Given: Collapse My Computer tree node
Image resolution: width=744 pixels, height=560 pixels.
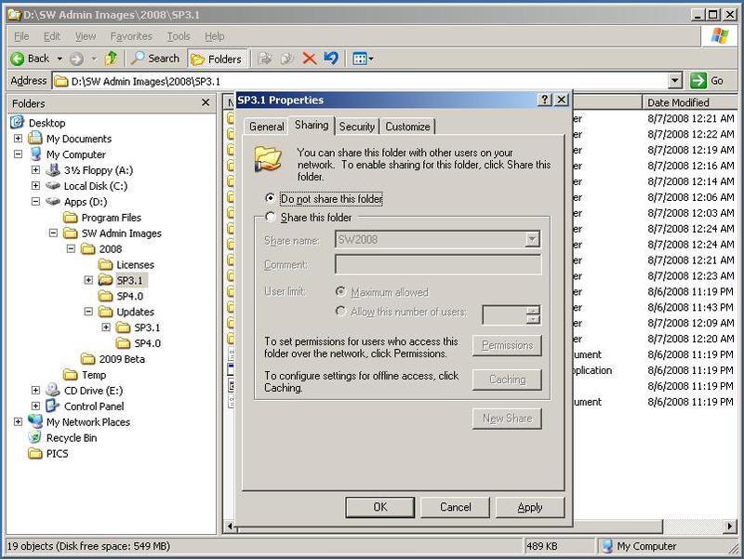Looking at the screenshot, I should [18, 153].
